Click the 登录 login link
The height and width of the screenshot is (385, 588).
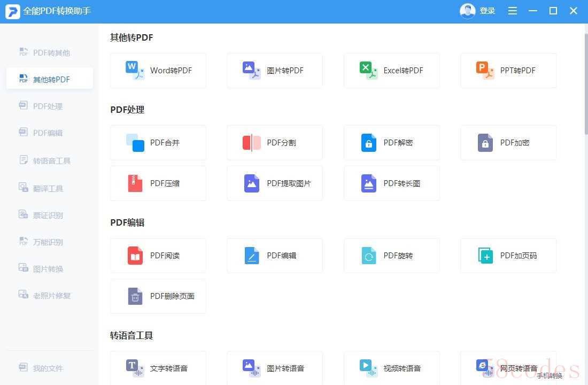[x=487, y=11]
